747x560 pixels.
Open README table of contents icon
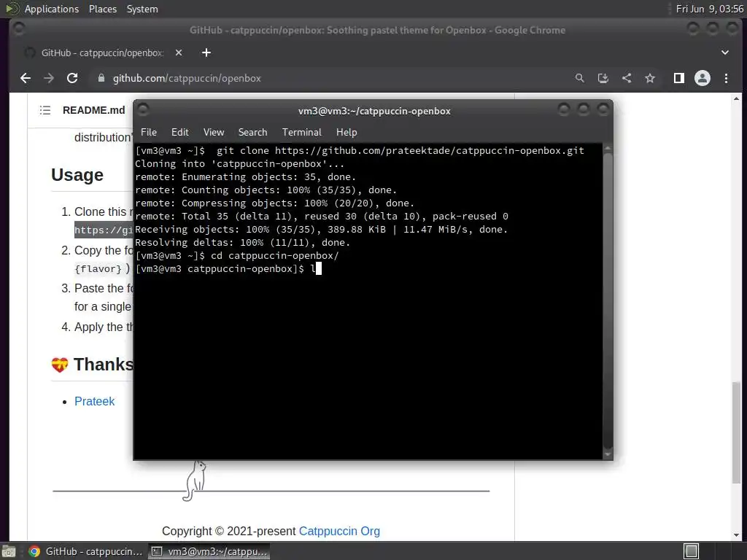[x=45, y=111]
